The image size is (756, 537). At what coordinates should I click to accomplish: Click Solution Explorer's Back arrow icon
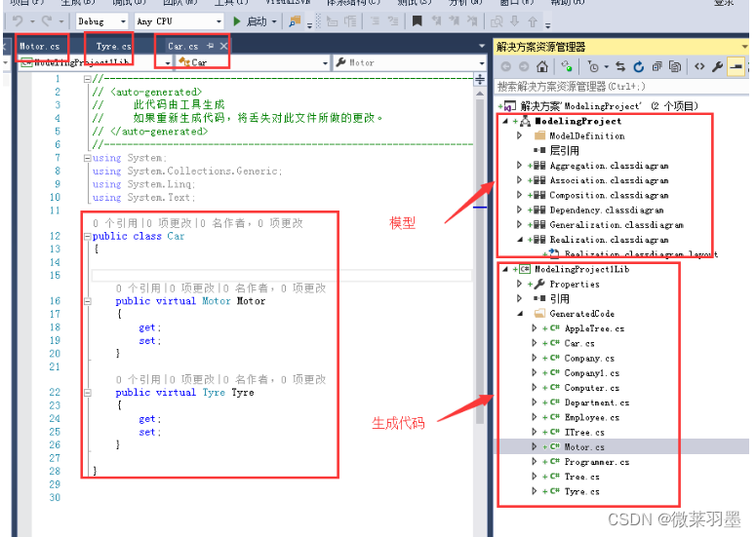pos(505,66)
